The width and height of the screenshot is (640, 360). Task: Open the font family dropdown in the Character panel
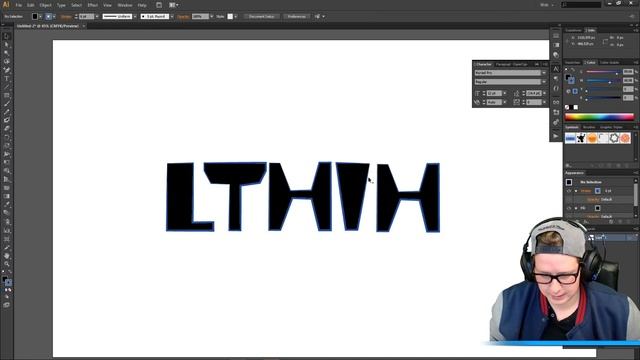[x=544, y=73]
